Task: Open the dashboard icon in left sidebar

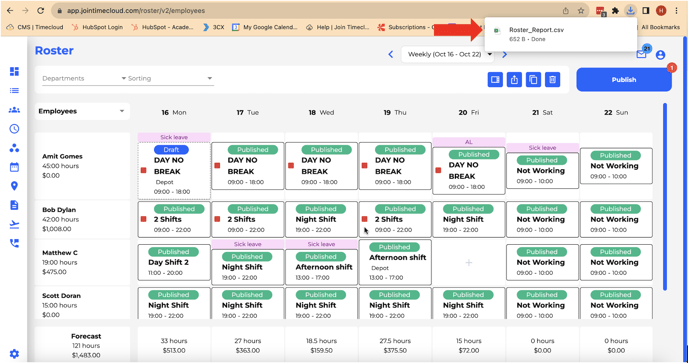Action: 14,71
